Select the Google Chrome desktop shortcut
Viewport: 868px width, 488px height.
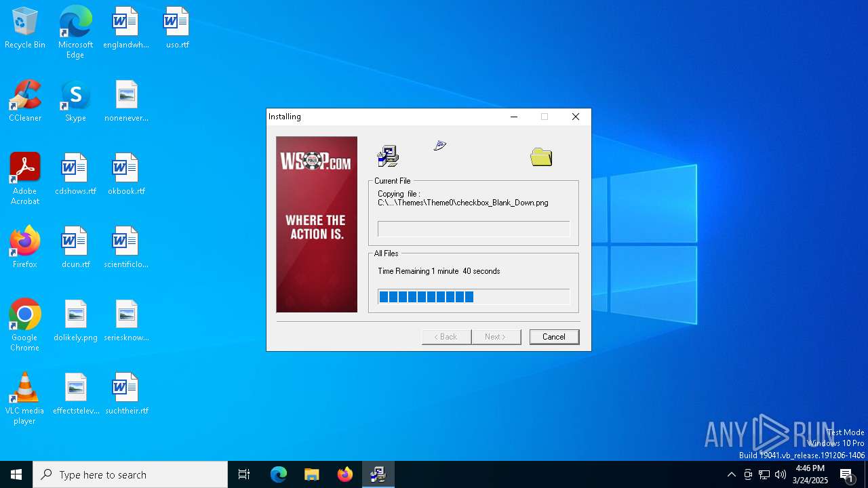(25, 325)
